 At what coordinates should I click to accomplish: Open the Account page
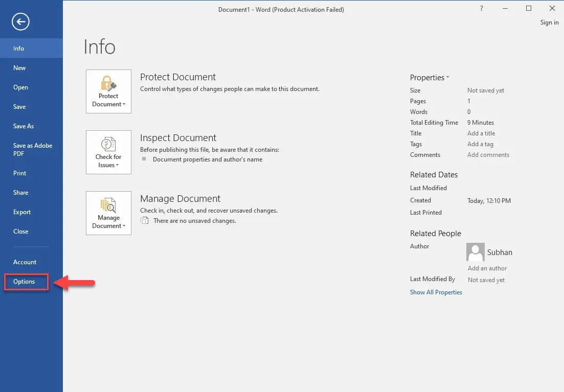pyautogui.click(x=31, y=262)
